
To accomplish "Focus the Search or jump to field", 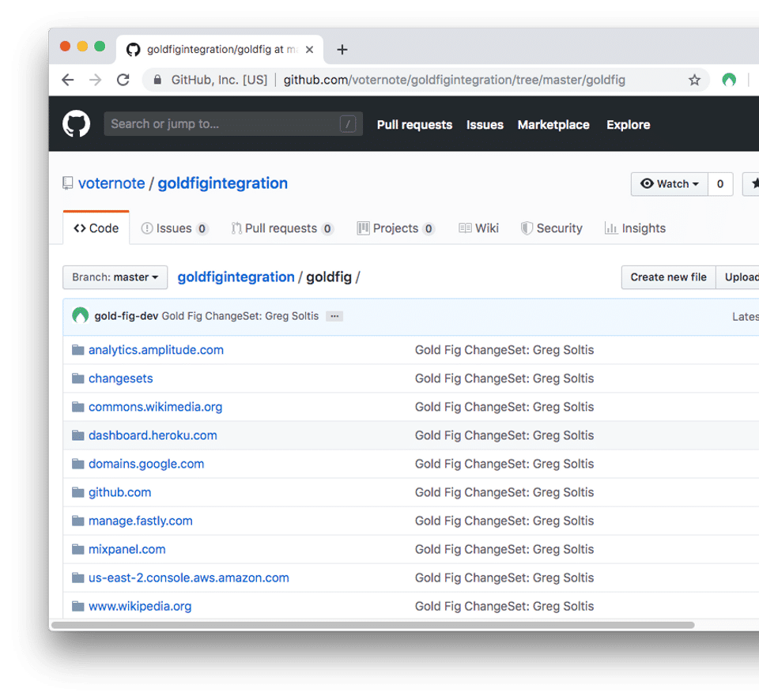I will (223, 124).
